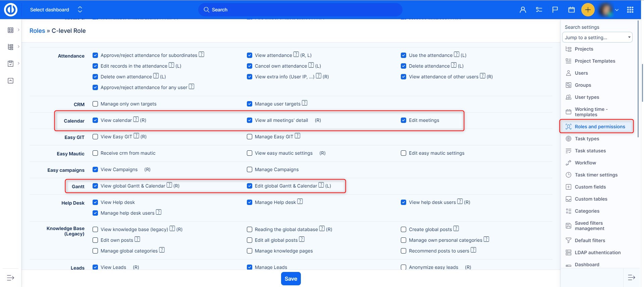Click help icon next to View calendar
The image size is (644, 287).
coord(136,120)
